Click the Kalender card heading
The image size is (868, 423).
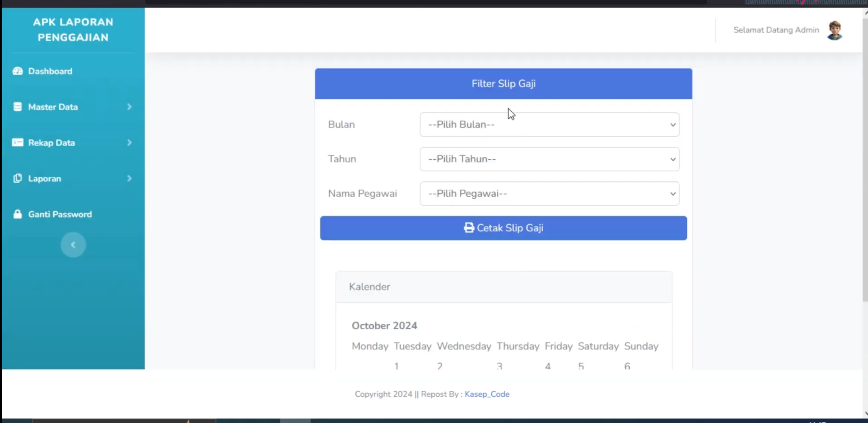pyautogui.click(x=370, y=287)
